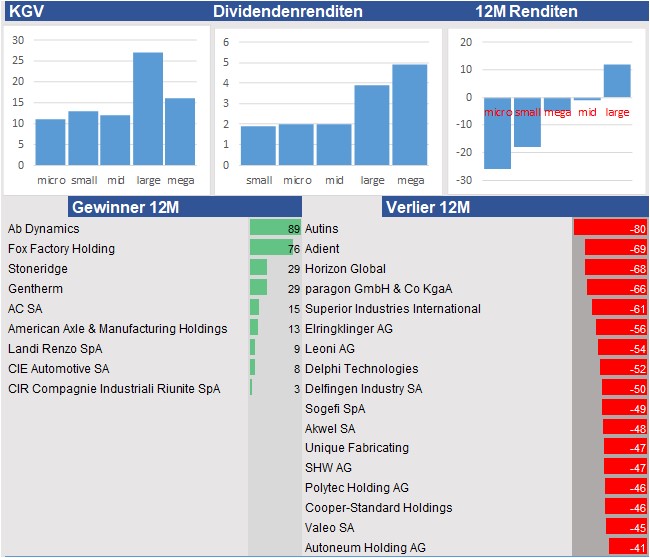The image size is (650, 558).
Task: Click the green bar valued 76
Action: click(272, 247)
